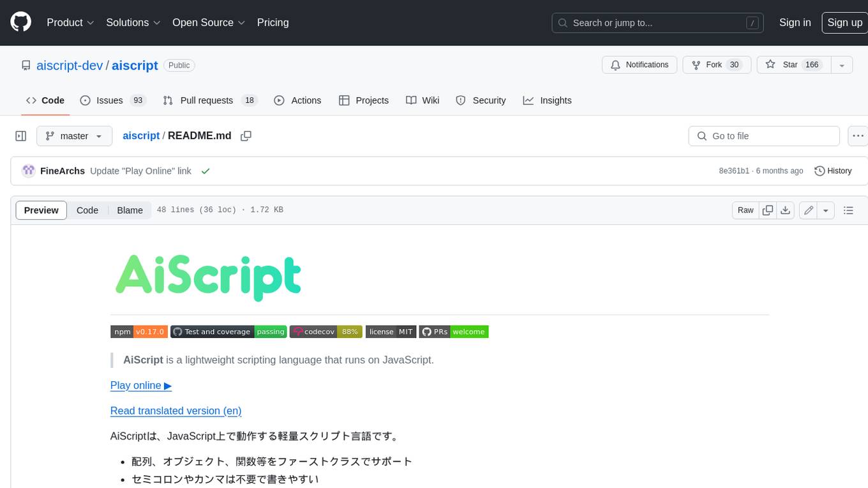Open the Issues tab
The width and height of the screenshot is (868, 488).
coord(113,100)
